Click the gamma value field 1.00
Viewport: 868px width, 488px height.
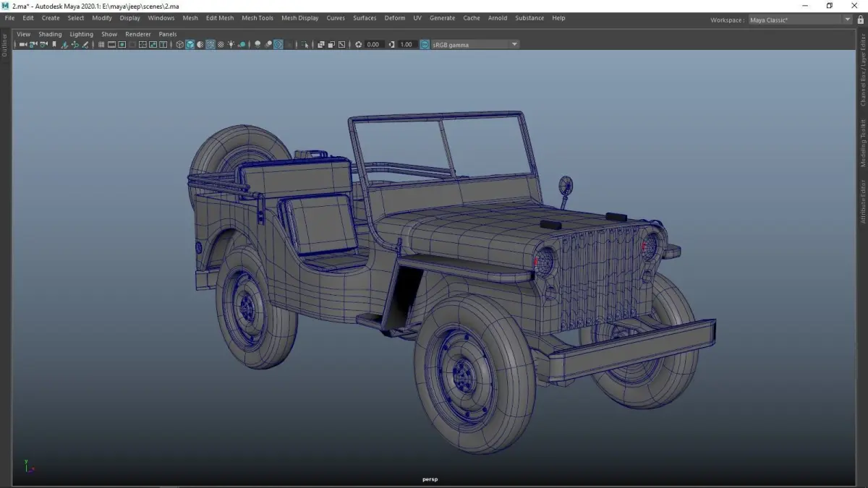(x=407, y=44)
